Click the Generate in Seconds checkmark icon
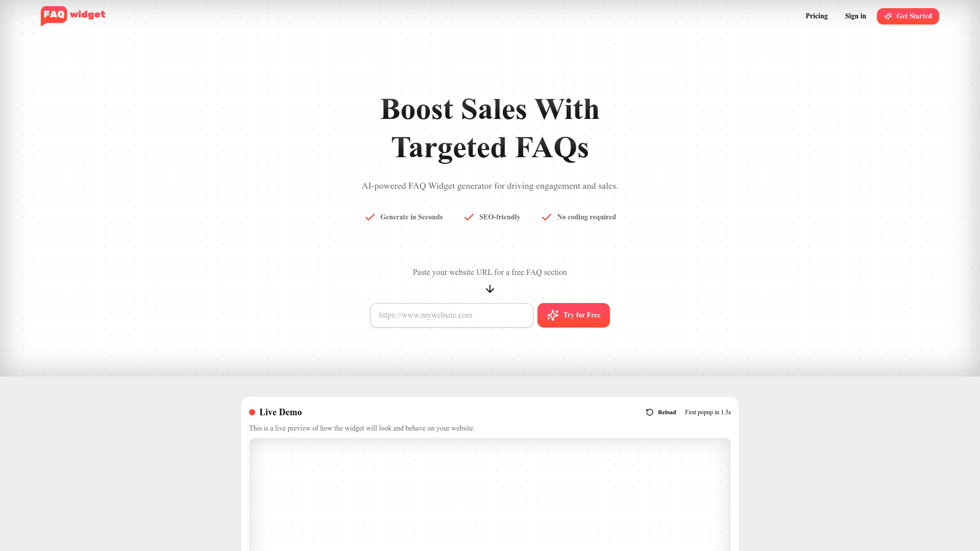 click(x=370, y=217)
